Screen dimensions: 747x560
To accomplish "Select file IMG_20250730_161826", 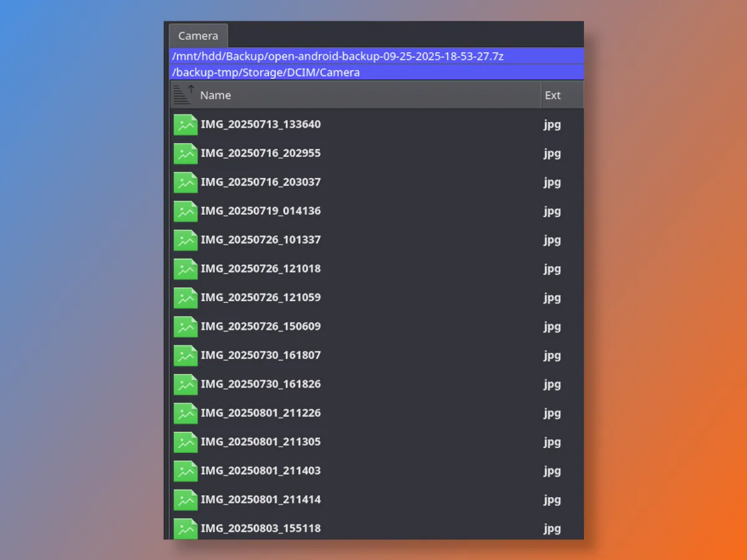I will pyautogui.click(x=260, y=384).
